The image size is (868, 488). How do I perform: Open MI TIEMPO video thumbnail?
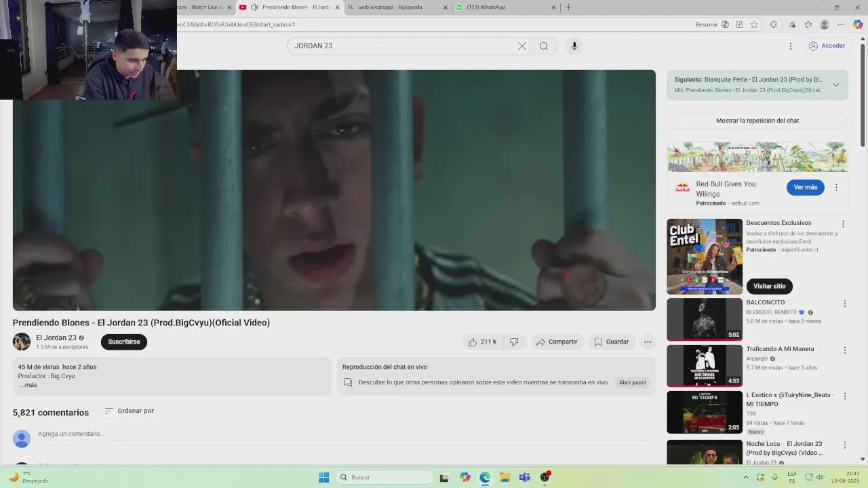click(x=705, y=412)
